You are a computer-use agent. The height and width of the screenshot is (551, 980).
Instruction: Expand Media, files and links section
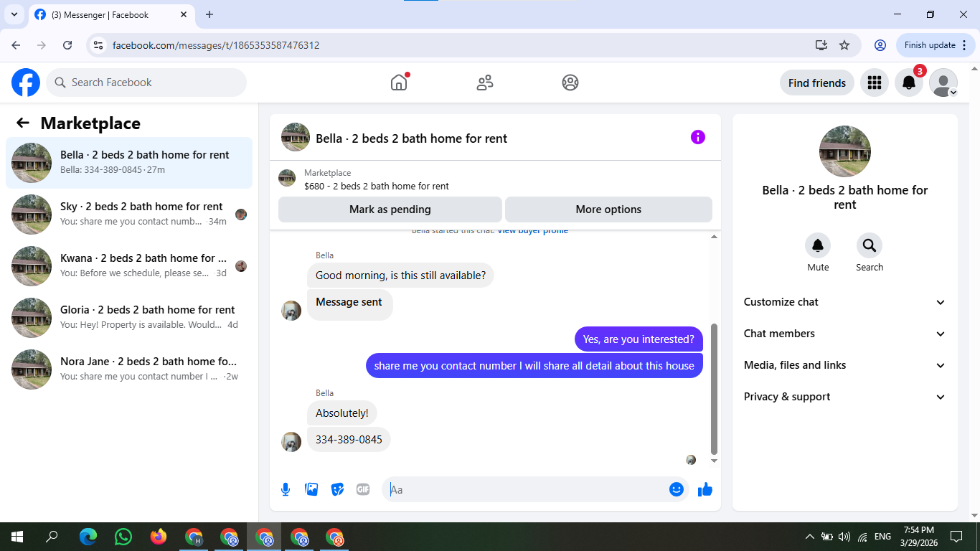tap(845, 365)
